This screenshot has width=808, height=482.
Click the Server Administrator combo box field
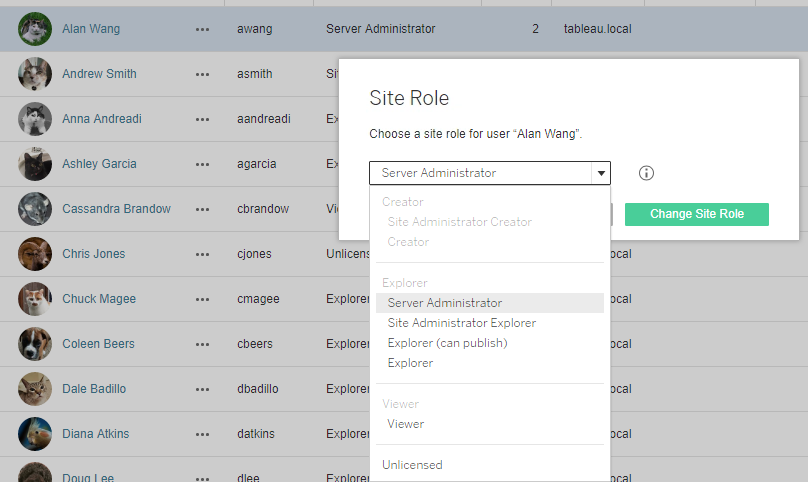pos(490,173)
